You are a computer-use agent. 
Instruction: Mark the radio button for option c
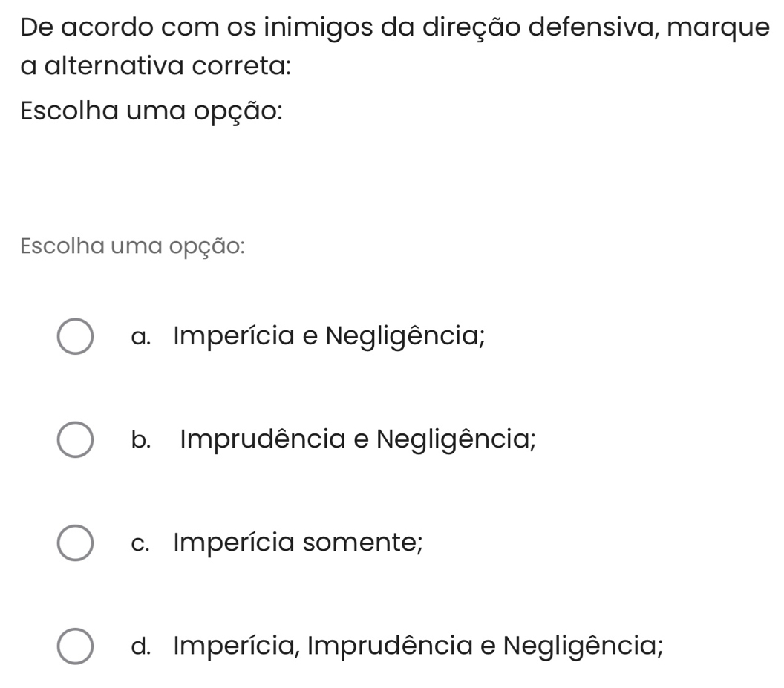[x=75, y=543]
